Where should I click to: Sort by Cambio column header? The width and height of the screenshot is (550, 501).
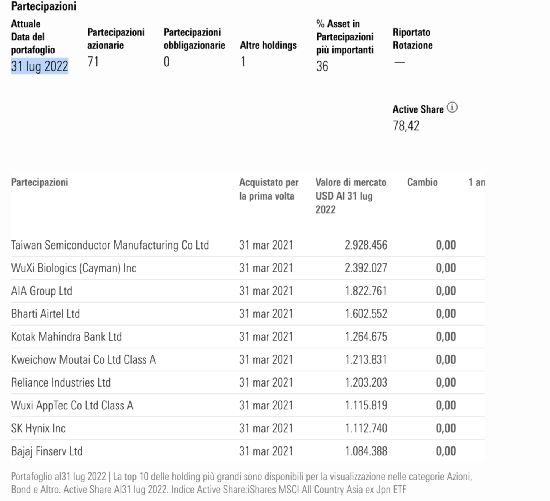tap(422, 182)
